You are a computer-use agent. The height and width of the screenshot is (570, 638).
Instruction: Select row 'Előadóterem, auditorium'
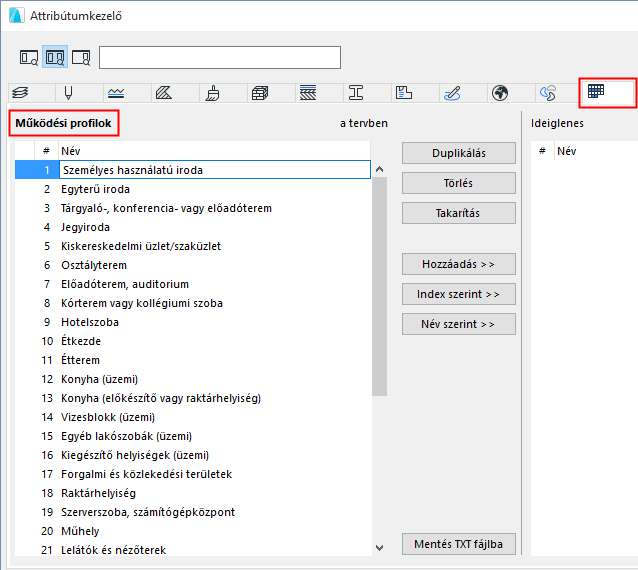(x=193, y=284)
